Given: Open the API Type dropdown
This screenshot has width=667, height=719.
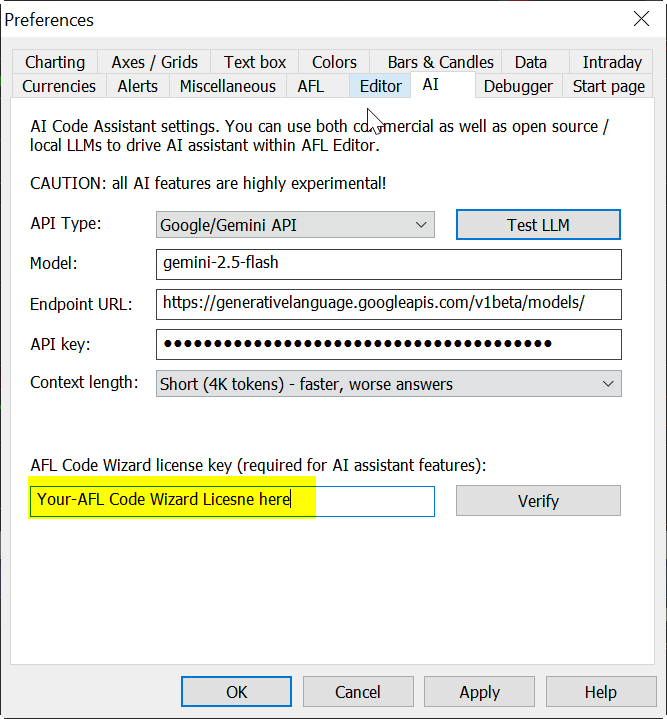Looking at the screenshot, I should [295, 225].
